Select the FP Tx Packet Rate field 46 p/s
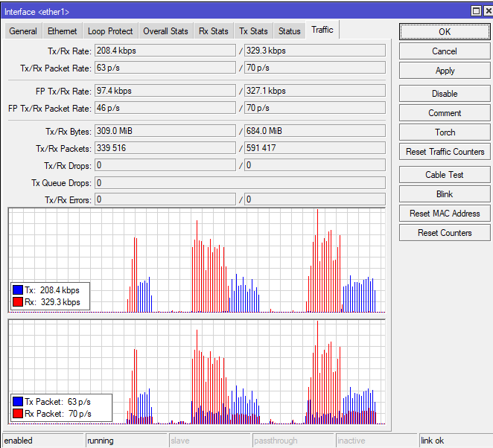The image size is (493, 448). click(165, 108)
